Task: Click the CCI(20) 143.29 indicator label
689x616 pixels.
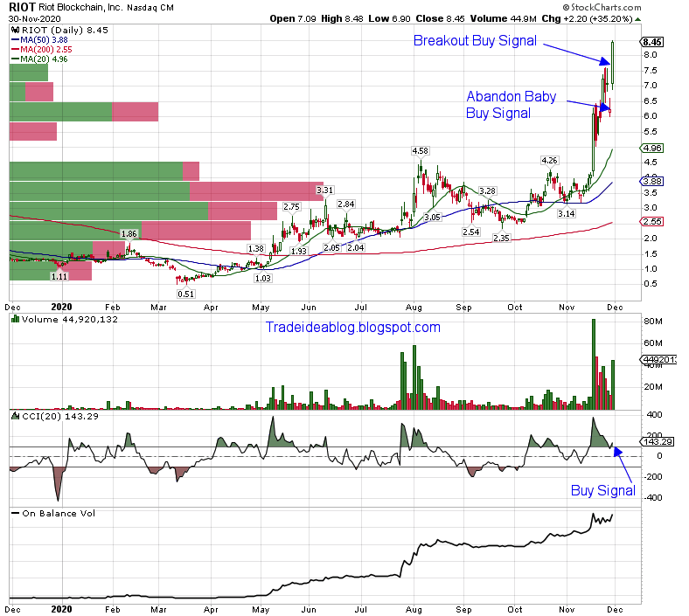Action: tap(60, 416)
